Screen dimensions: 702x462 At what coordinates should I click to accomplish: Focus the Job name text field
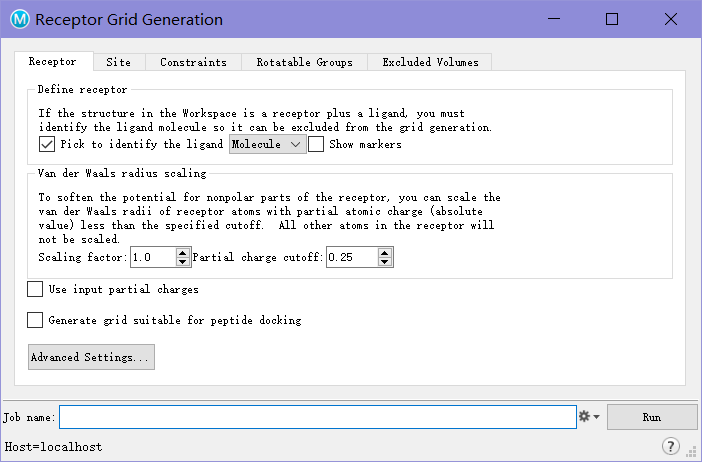(318, 417)
